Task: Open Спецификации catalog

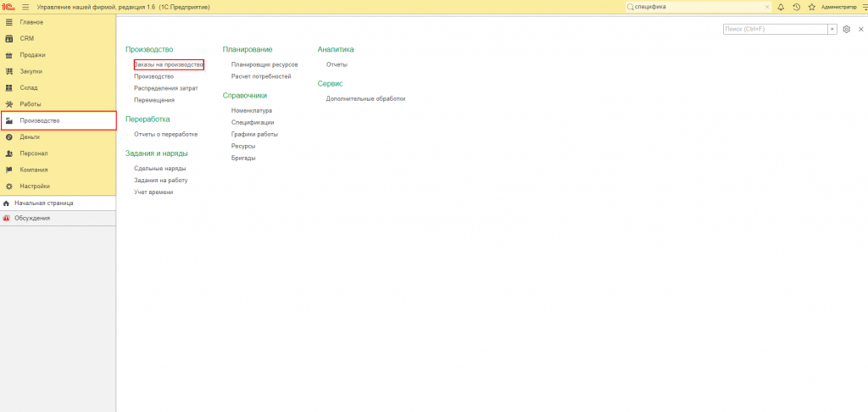Action: coord(253,122)
